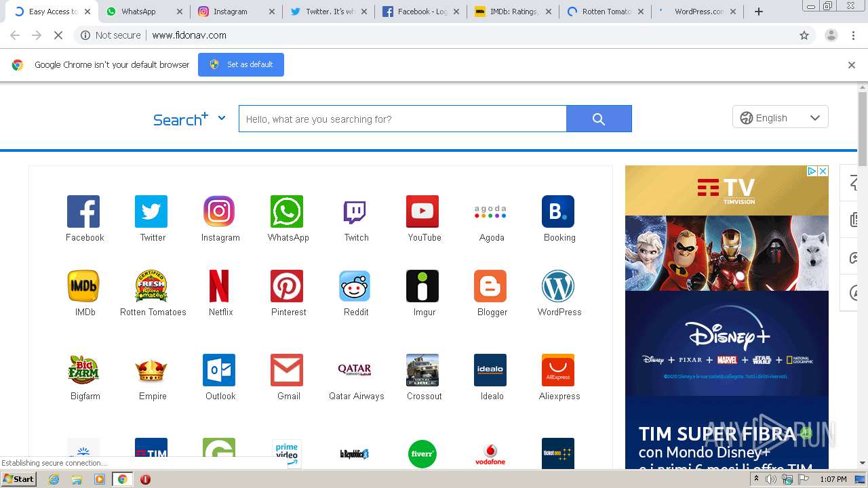The image size is (868, 488).
Task: Open the Windows Start menu
Action: pyautogui.click(x=19, y=479)
